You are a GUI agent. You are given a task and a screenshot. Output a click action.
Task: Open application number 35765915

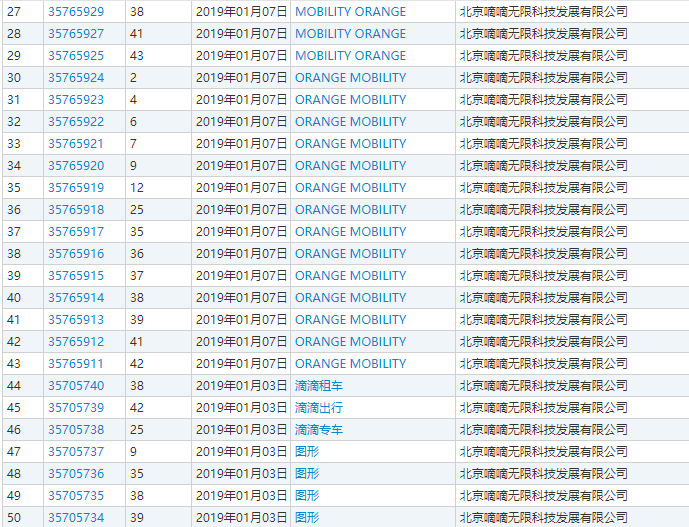click(x=76, y=276)
